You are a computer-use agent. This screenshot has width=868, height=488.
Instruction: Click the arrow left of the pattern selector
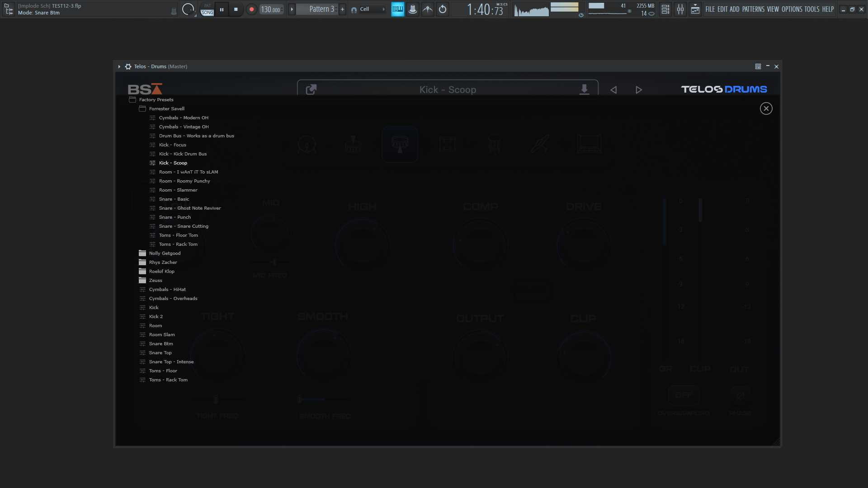[x=292, y=9]
